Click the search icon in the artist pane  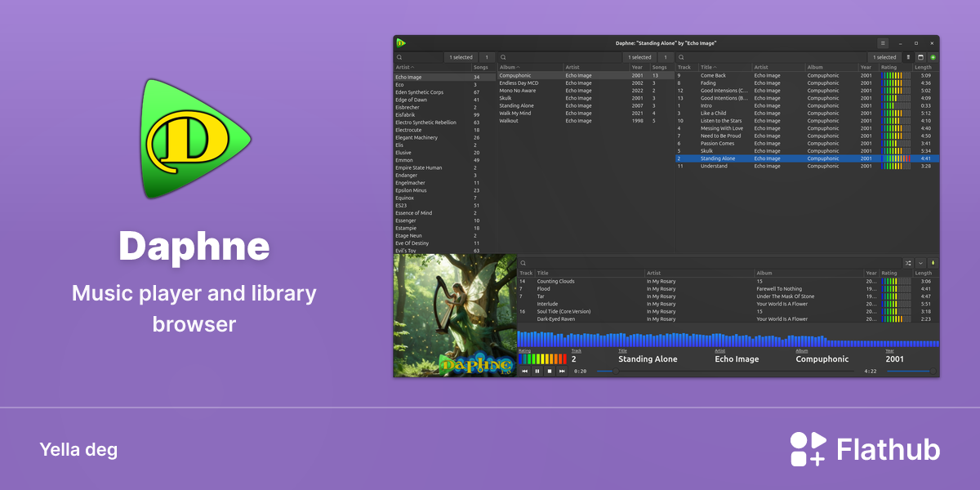point(399,57)
